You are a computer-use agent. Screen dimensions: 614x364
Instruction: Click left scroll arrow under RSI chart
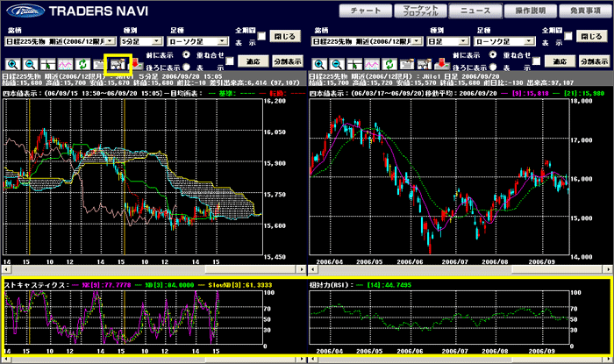(312, 360)
